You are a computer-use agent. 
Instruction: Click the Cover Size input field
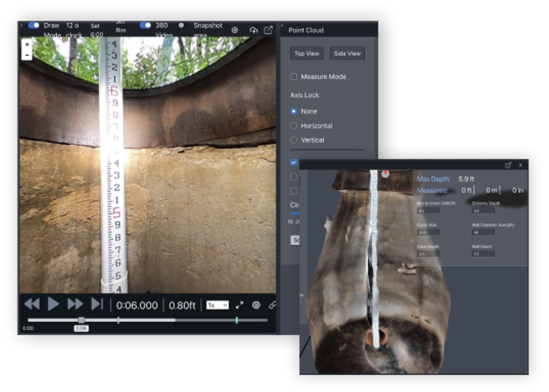pos(428,232)
